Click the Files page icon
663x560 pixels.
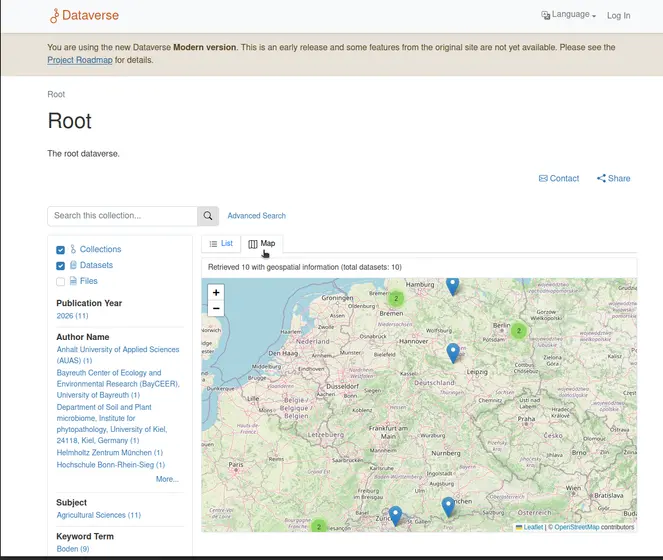pyautogui.click(x=73, y=281)
